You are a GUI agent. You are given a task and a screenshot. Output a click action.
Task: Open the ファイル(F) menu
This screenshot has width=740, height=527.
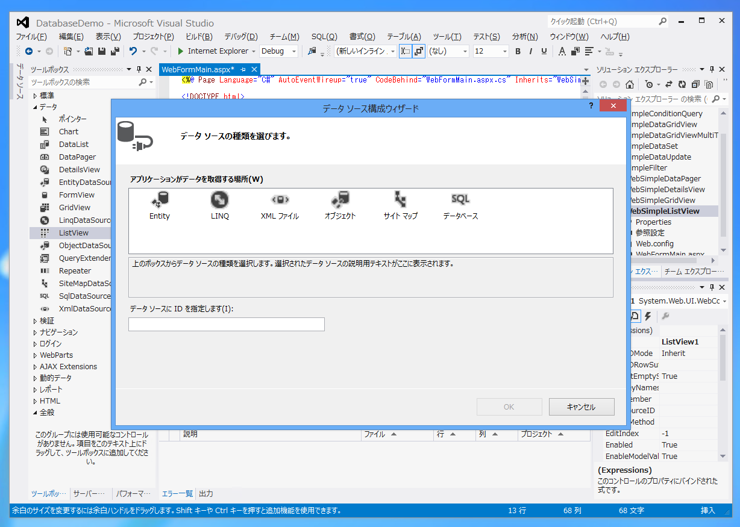(x=31, y=37)
